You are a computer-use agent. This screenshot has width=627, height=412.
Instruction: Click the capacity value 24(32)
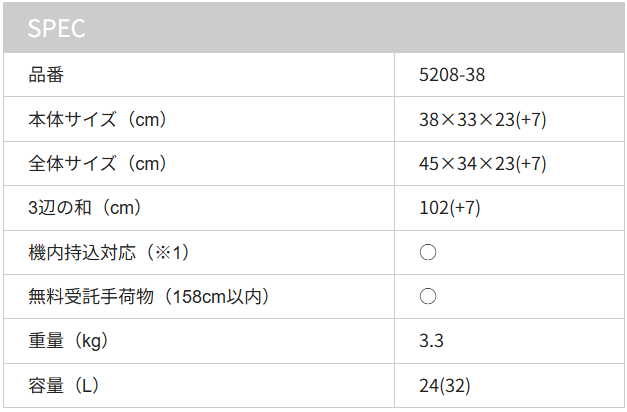pyautogui.click(x=445, y=386)
